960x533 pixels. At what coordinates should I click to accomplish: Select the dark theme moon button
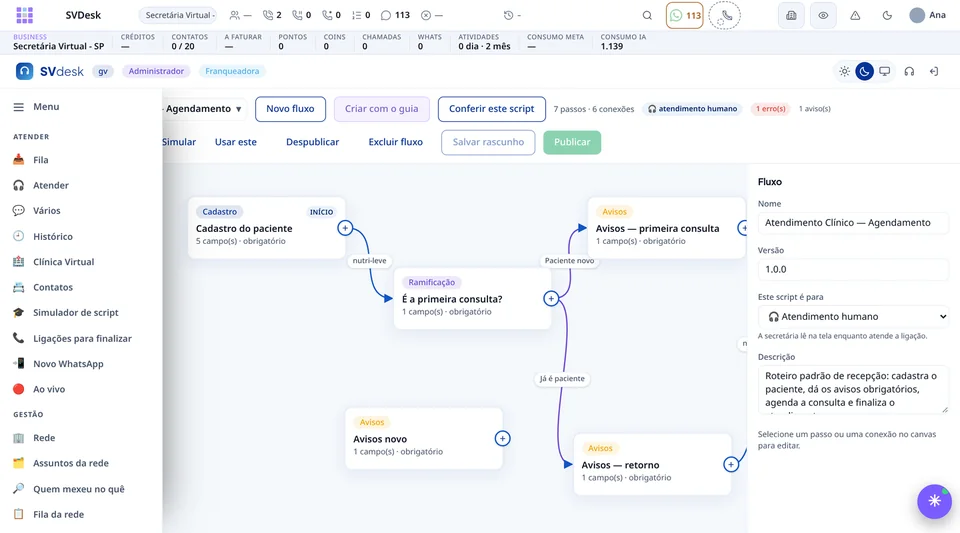[864, 72]
